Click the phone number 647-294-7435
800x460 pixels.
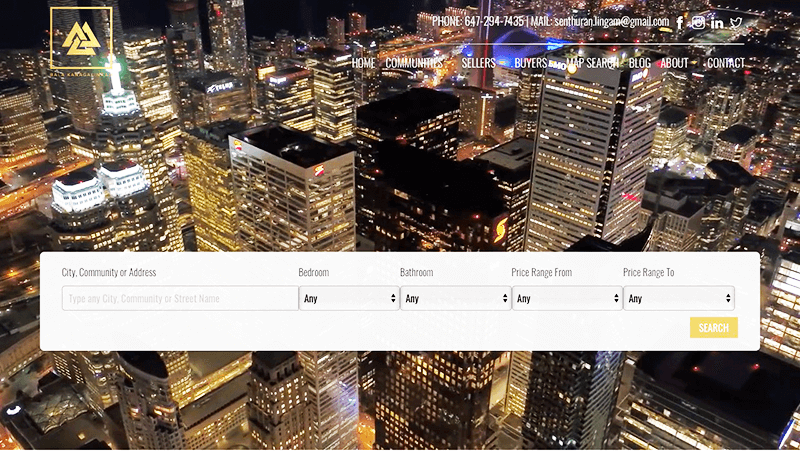coord(494,21)
